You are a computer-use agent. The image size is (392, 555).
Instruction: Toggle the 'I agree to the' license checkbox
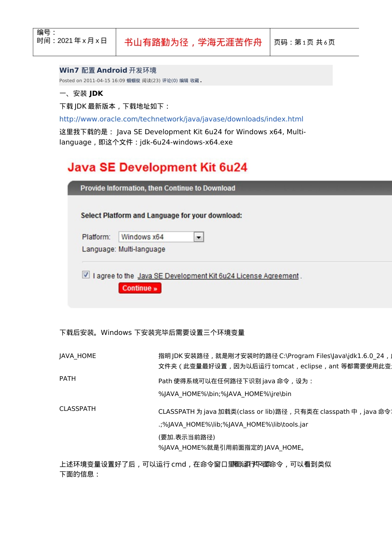[86, 275]
